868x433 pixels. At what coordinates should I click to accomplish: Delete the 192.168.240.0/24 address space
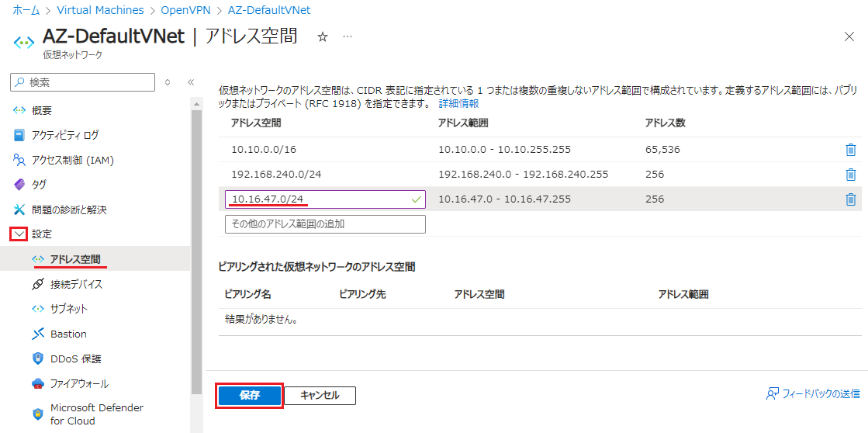(x=851, y=175)
